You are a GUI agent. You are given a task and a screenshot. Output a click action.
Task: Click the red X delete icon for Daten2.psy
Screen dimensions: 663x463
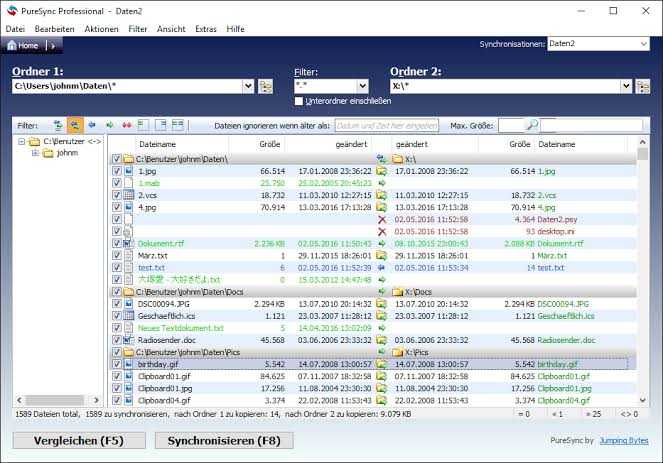point(381,219)
